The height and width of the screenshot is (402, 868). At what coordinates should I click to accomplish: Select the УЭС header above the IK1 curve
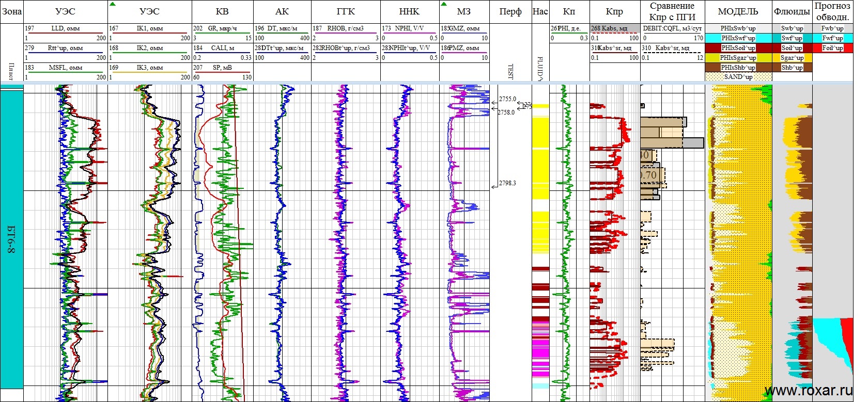(149, 11)
